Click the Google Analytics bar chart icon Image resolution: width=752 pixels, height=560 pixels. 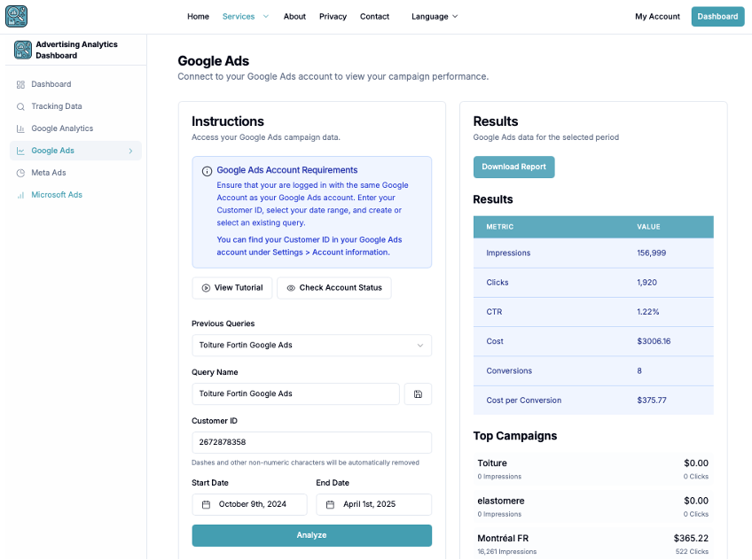click(x=20, y=128)
